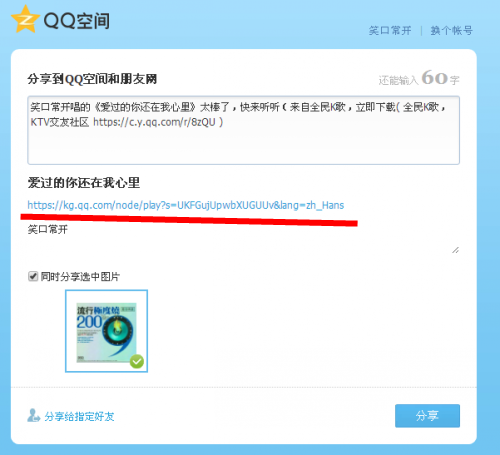Click the 分享到QQ空间和朋友网 heading
This screenshot has height=455, width=500.
(x=92, y=79)
